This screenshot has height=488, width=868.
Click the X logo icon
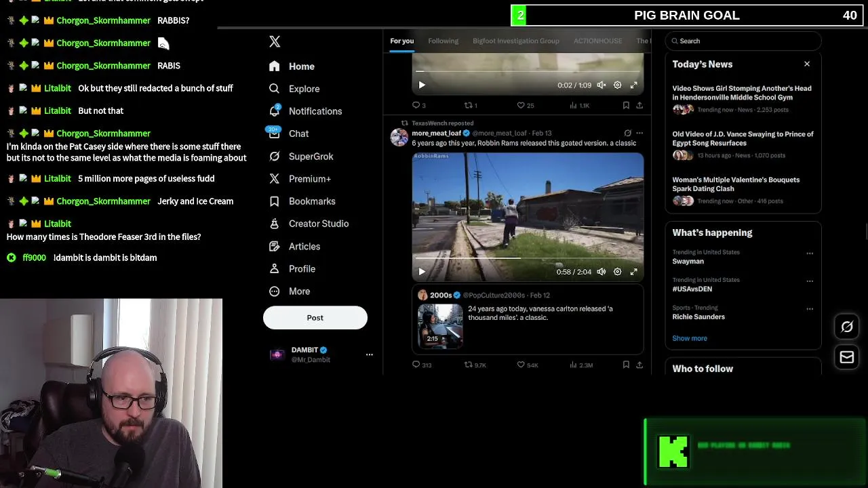(x=275, y=42)
